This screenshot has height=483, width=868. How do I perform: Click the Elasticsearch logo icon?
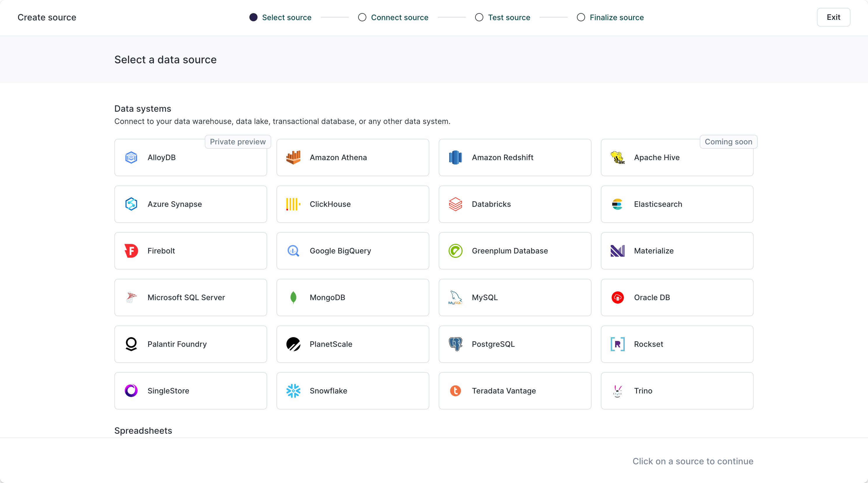(617, 204)
